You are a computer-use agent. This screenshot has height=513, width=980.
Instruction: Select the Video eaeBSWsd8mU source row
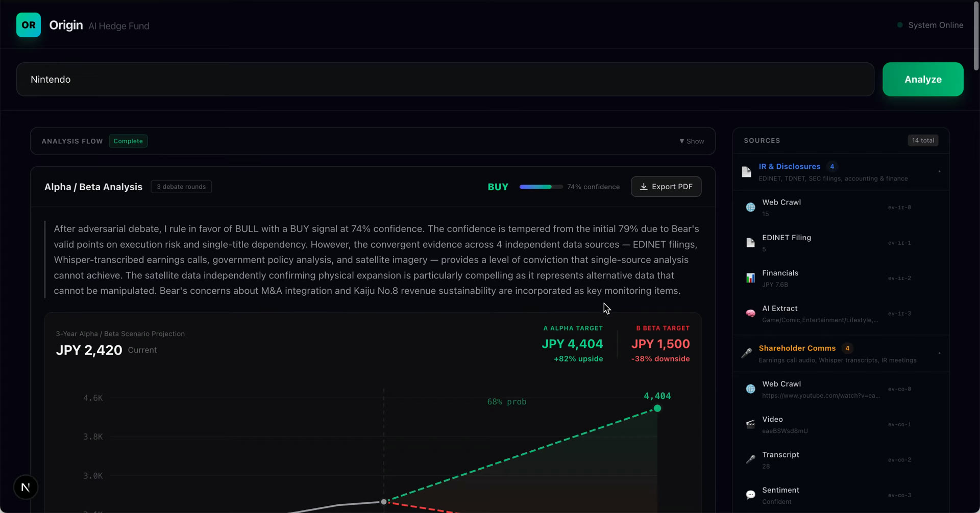click(841, 424)
